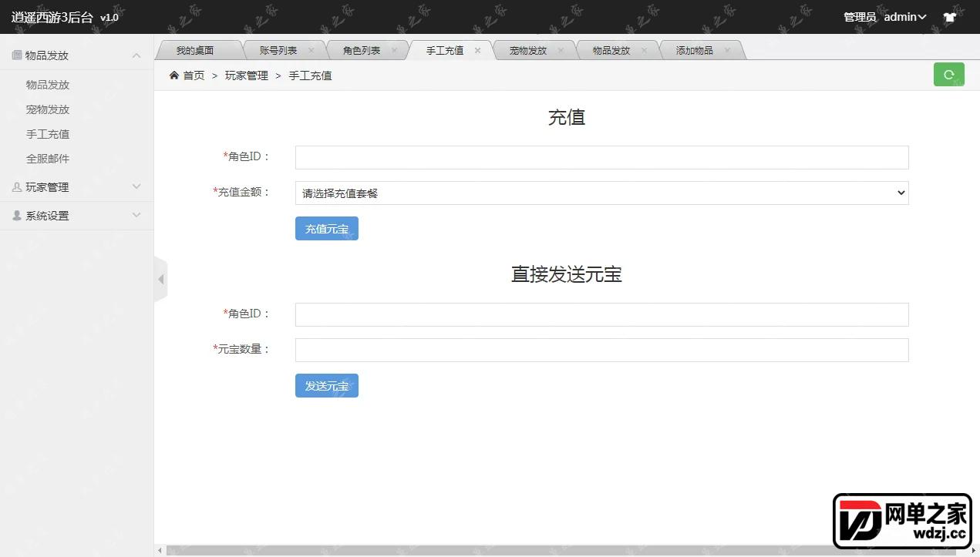Click the 玩家管理 user icon in sidebar

tap(17, 187)
